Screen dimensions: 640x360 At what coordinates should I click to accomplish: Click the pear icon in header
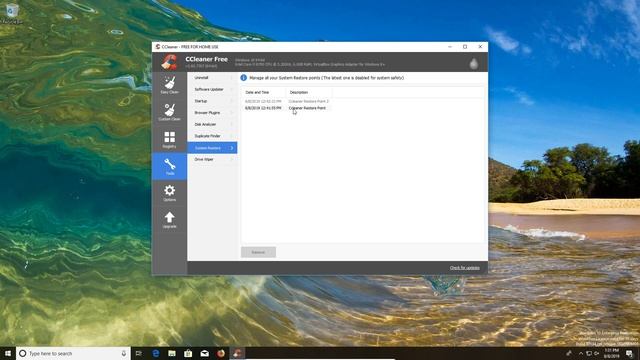tap(473, 63)
